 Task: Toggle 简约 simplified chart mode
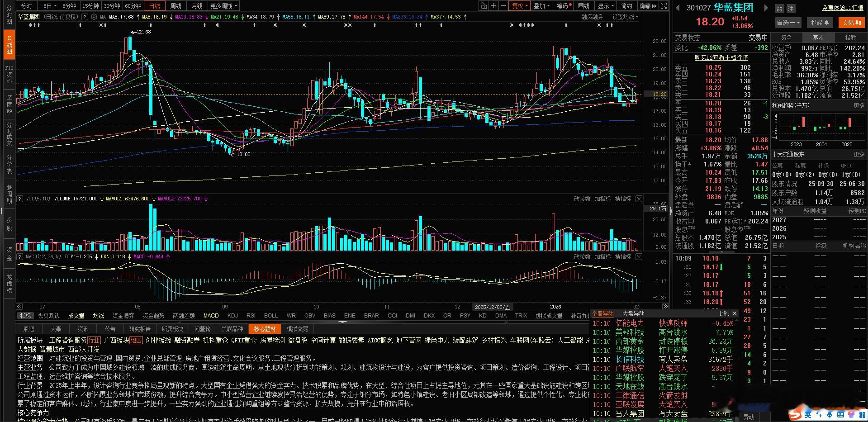pos(626,5)
